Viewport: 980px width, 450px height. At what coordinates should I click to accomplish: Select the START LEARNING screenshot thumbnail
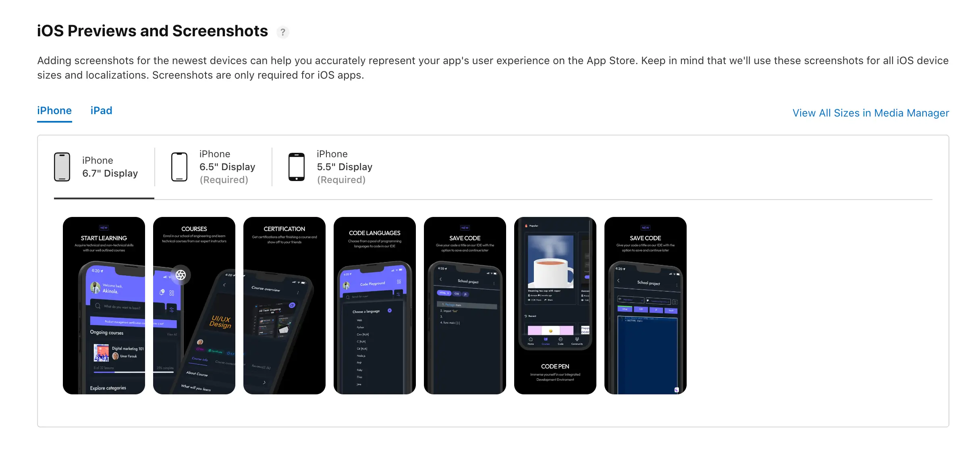[x=103, y=306]
